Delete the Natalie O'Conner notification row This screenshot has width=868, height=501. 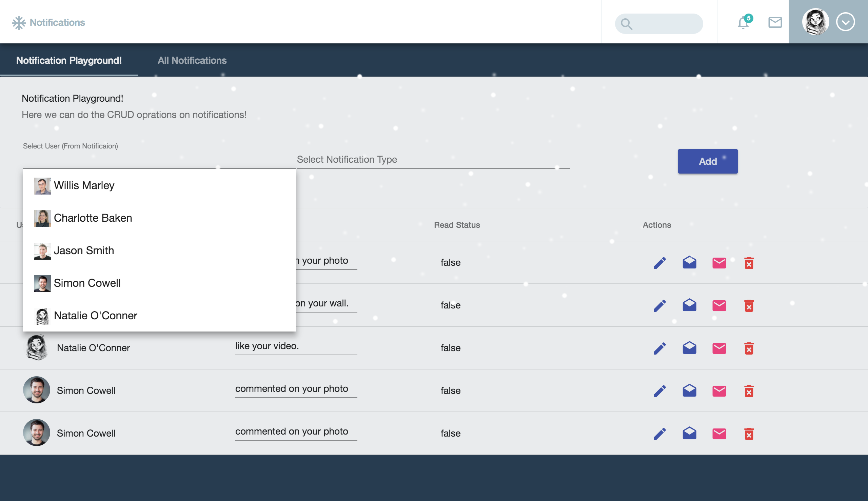(749, 348)
